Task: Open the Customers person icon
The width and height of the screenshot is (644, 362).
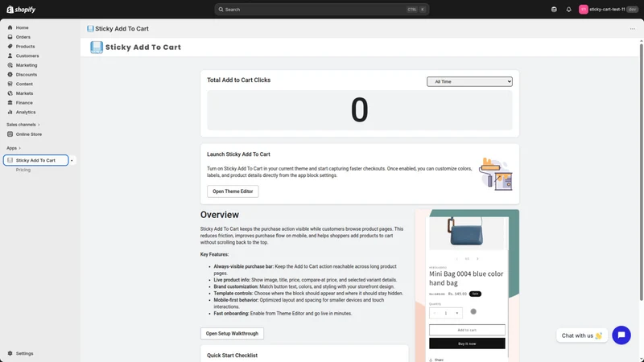Action: click(x=10, y=56)
